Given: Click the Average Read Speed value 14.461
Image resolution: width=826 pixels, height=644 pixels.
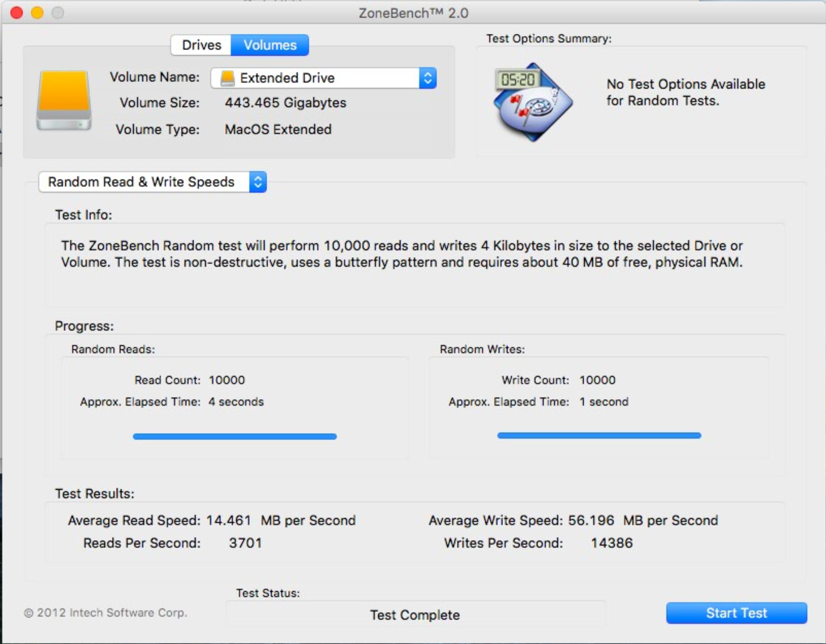Looking at the screenshot, I should click(228, 520).
